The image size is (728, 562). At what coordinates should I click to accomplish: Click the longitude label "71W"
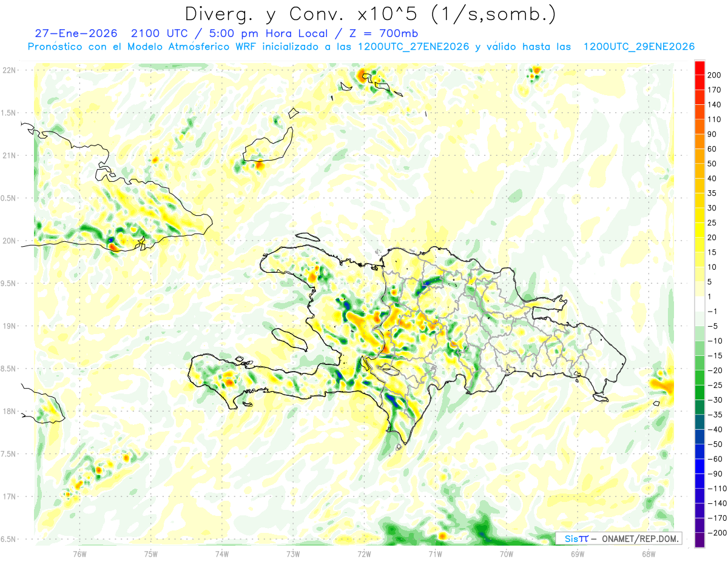pyautogui.click(x=435, y=553)
